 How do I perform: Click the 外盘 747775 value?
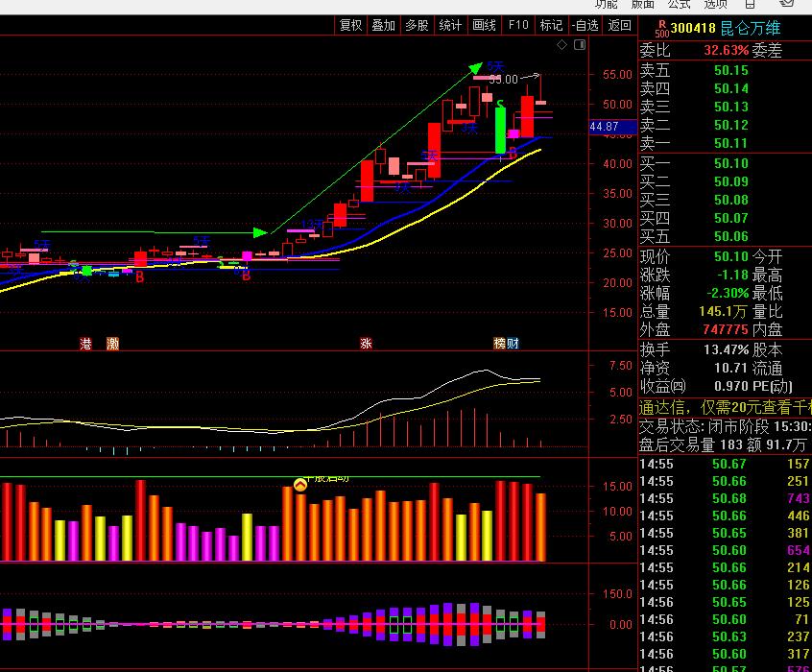(726, 329)
